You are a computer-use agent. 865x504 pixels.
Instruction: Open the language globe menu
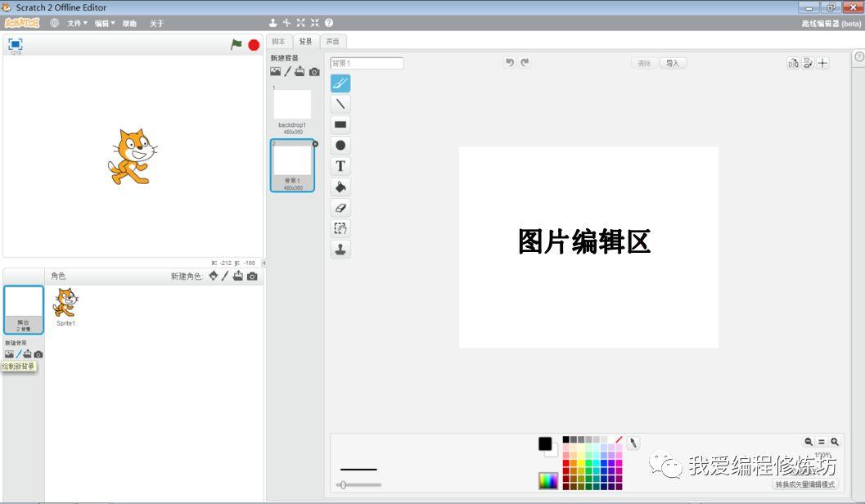click(55, 23)
